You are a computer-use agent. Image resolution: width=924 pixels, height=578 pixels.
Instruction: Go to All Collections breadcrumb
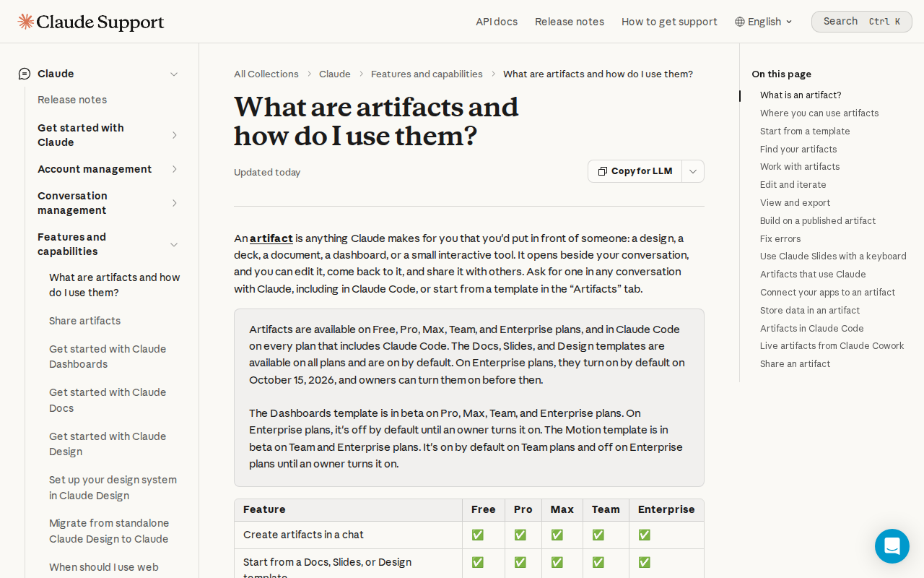266,74
